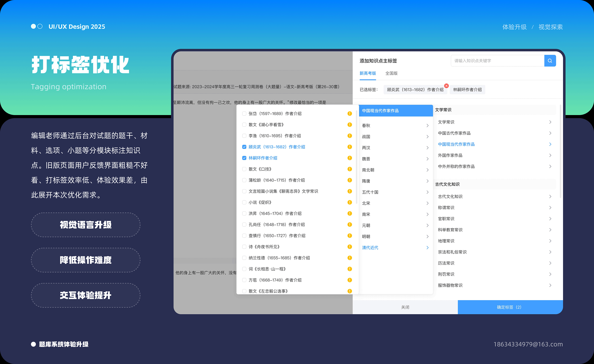Expand the 科举教育常识 chevron
The height and width of the screenshot is (364, 594).
click(550, 230)
